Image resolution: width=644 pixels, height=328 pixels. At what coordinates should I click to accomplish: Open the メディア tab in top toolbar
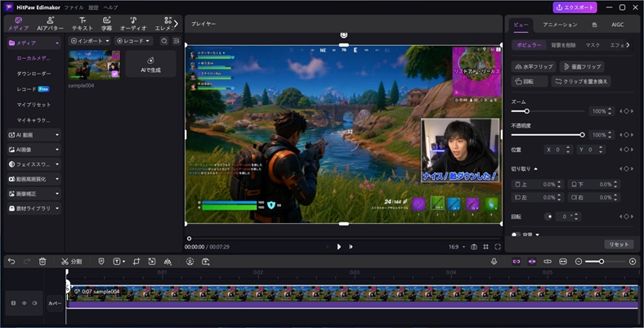tap(19, 24)
